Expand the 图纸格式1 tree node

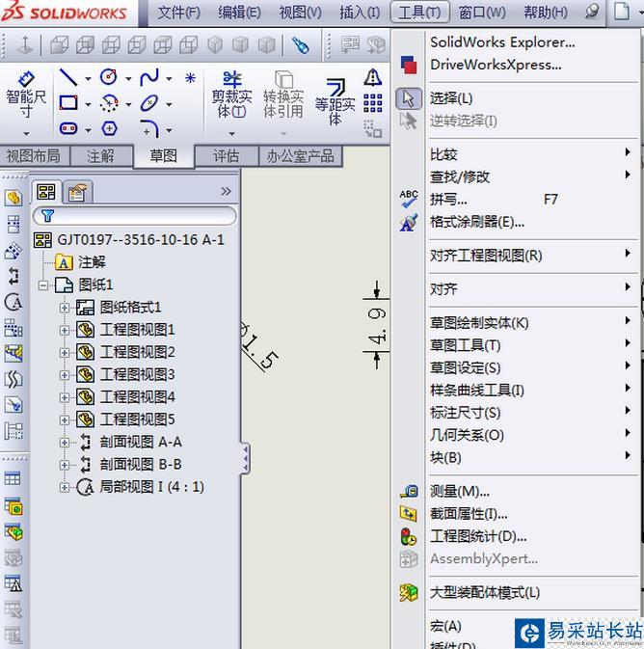click(x=65, y=308)
